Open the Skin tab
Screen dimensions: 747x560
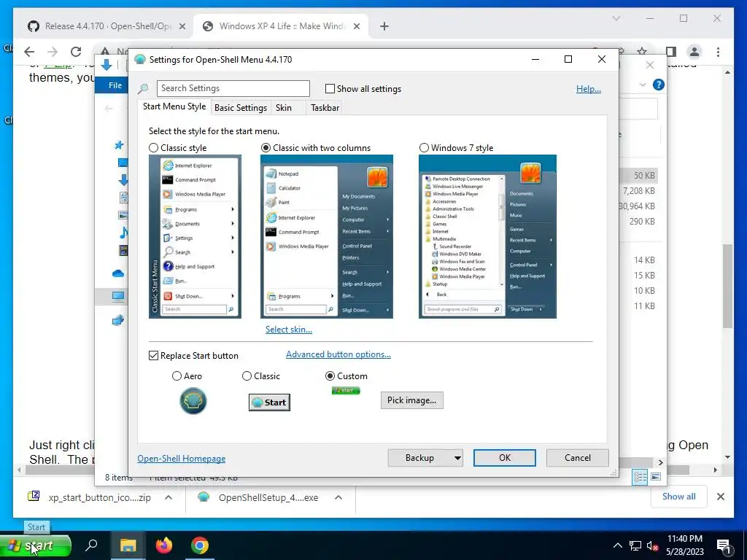click(x=284, y=108)
